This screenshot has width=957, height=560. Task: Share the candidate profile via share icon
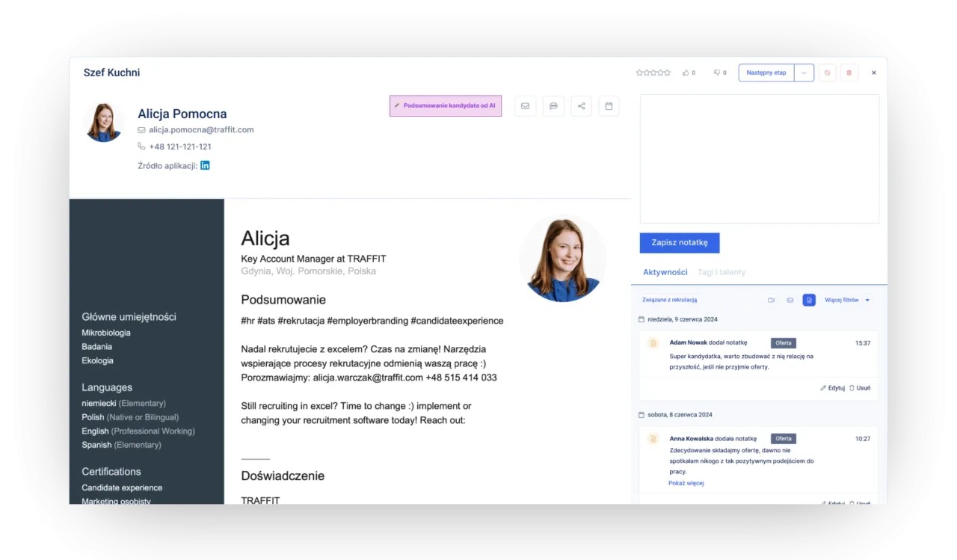[x=581, y=105]
